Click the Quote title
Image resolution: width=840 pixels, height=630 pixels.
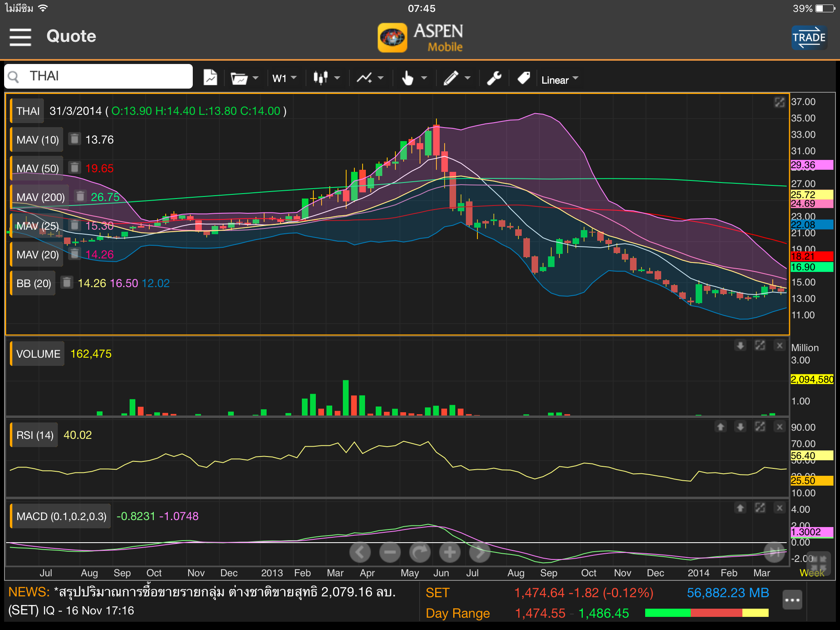[71, 36]
